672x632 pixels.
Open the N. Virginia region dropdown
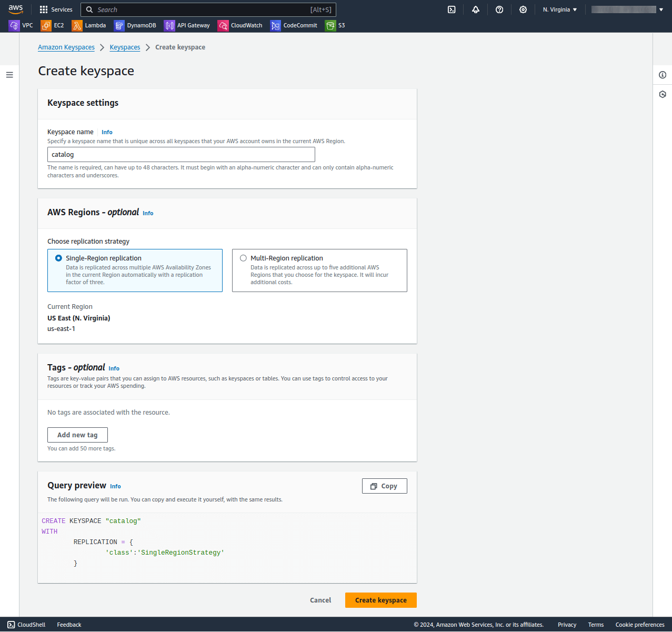tap(559, 9)
